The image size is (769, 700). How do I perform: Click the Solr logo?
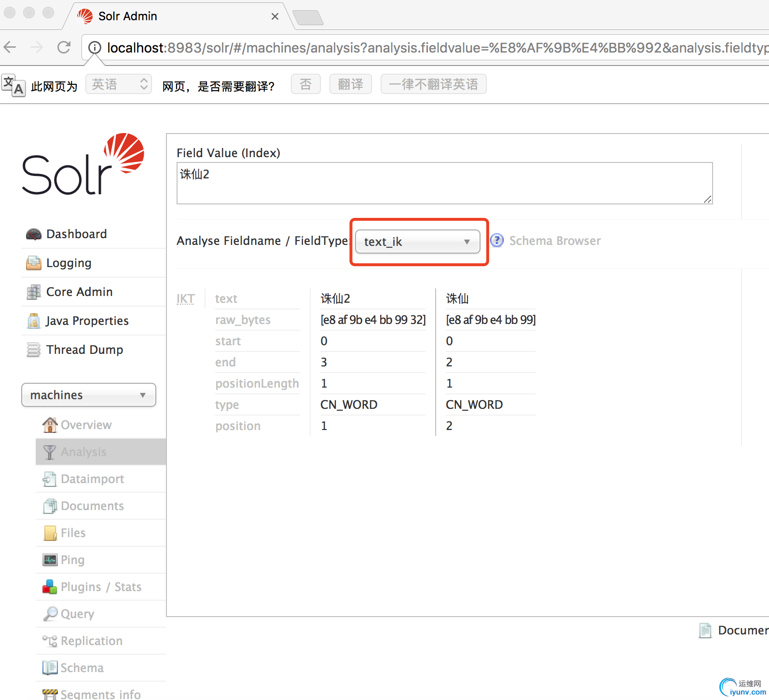(83, 164)
